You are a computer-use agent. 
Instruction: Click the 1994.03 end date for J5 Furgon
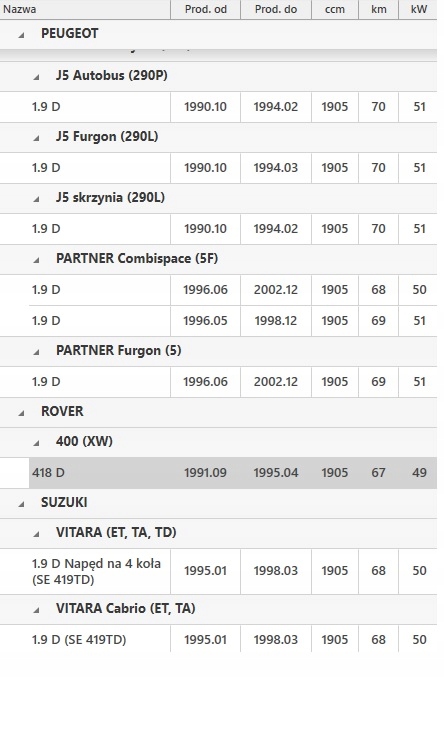tap(275, 168)
